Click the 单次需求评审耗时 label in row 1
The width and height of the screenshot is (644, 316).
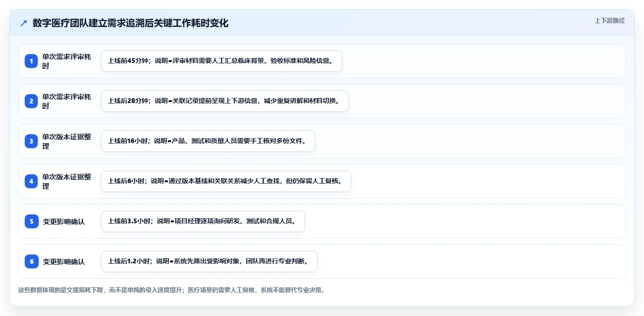(67, 61)
